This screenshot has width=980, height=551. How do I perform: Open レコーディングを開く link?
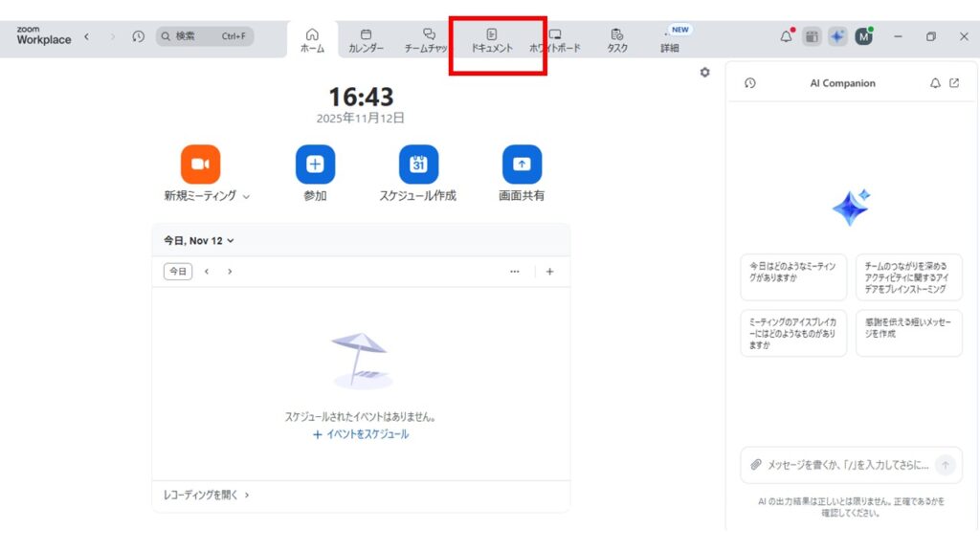[206, 496]
